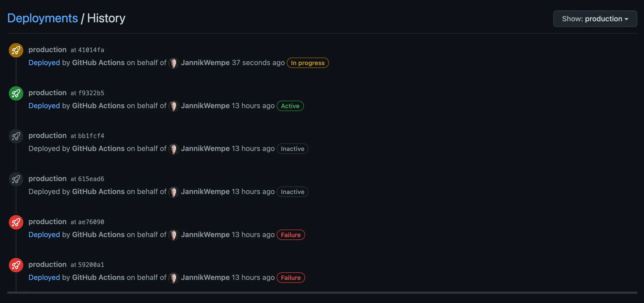Select commit hash 41014fa

click(91, 50)
